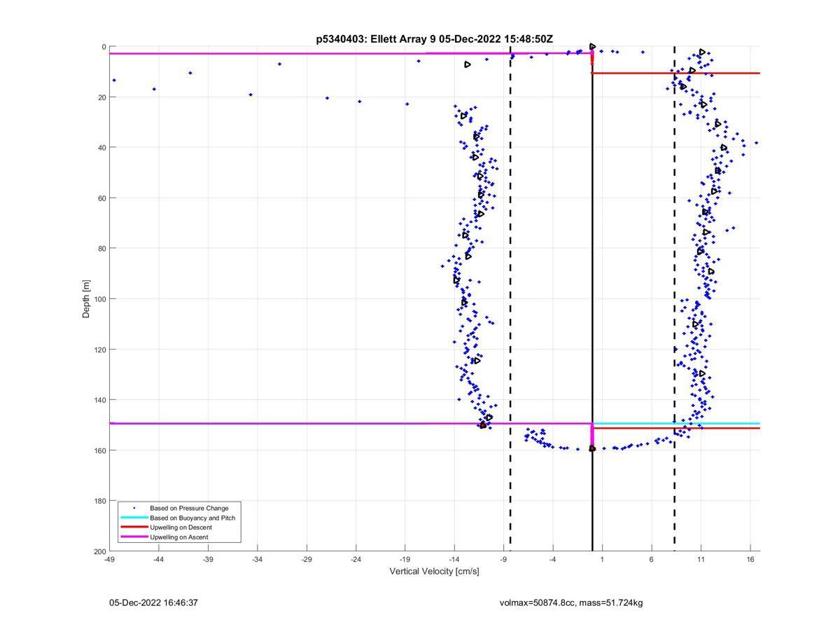840x620 pixels.
Task: Click the x-axis tick label '-24'
Action: tap(356, 559)
